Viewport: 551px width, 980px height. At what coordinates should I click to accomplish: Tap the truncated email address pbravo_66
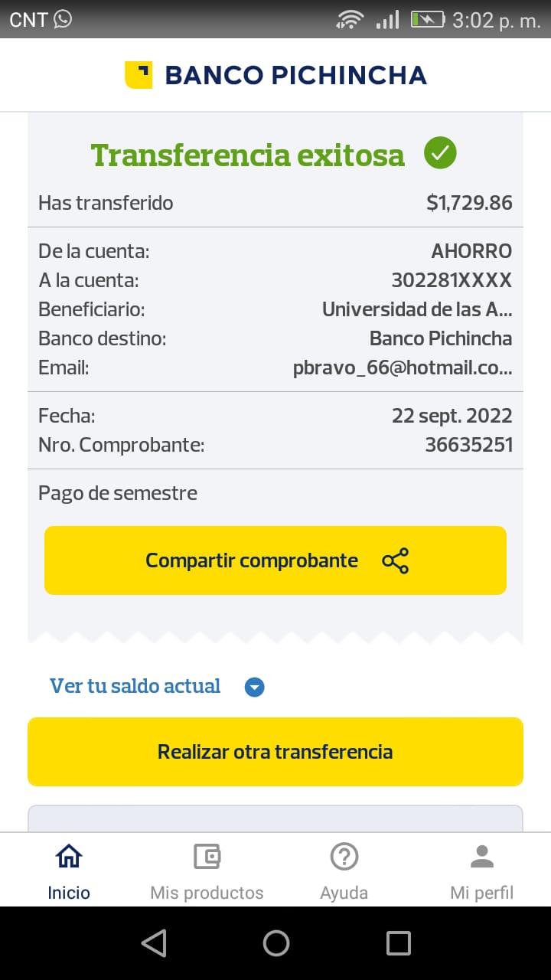(403, 368)
